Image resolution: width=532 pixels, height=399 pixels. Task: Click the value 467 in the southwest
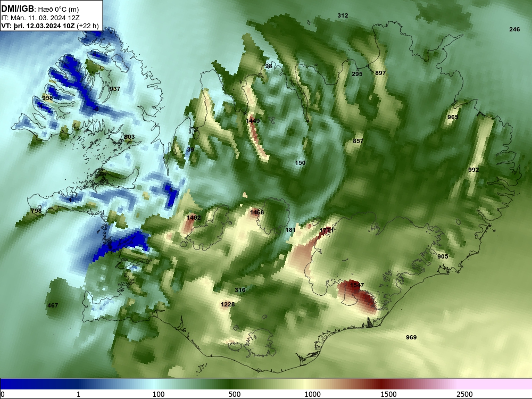[x=53, y=305]
